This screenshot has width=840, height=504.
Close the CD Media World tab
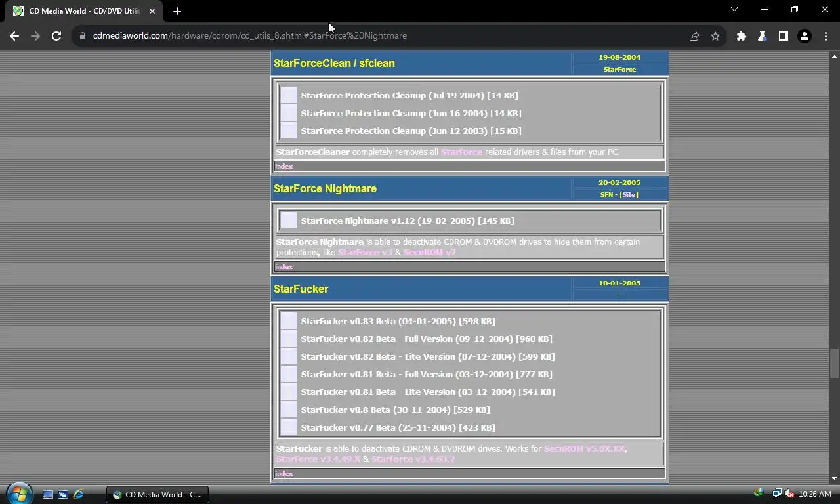[152, 11]
